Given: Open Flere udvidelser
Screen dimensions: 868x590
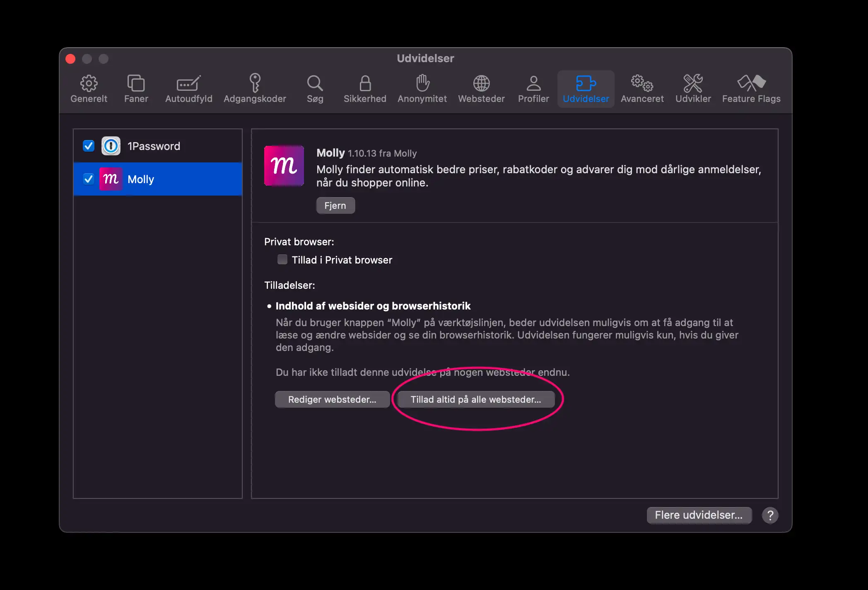Looking at the screenshot, I should tap(699, 515).
